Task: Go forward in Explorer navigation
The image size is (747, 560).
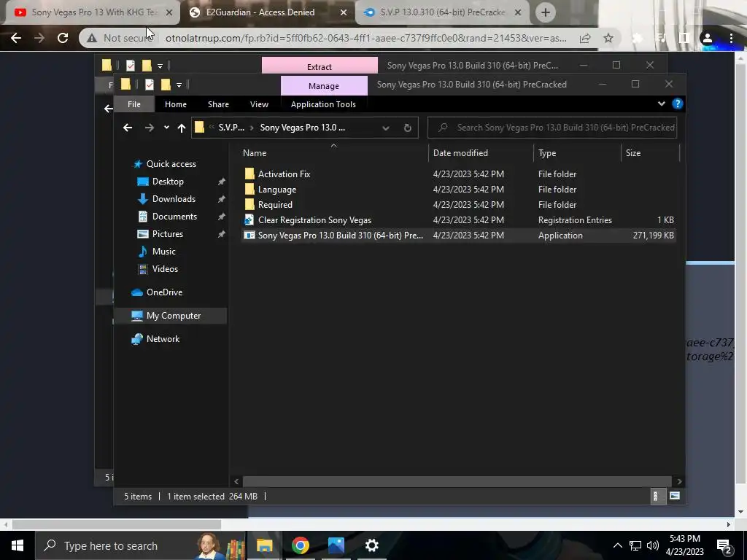Action: click(149, 128)
